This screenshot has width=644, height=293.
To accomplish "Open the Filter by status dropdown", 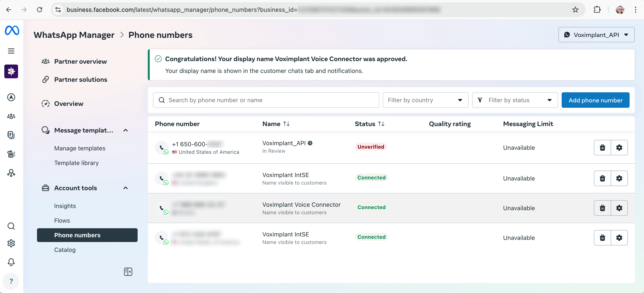I will click(515, 100).
